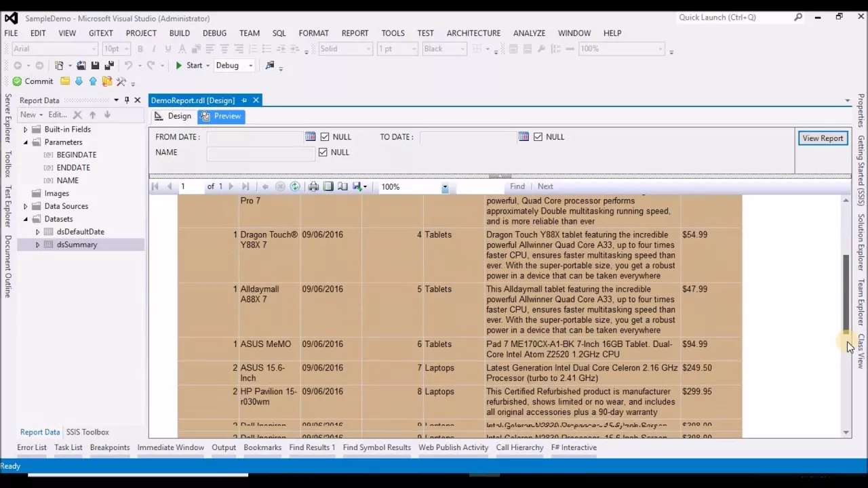Click the Export report save icon
The height and width of the screenshot is (488, 868).
coord(357,186)
